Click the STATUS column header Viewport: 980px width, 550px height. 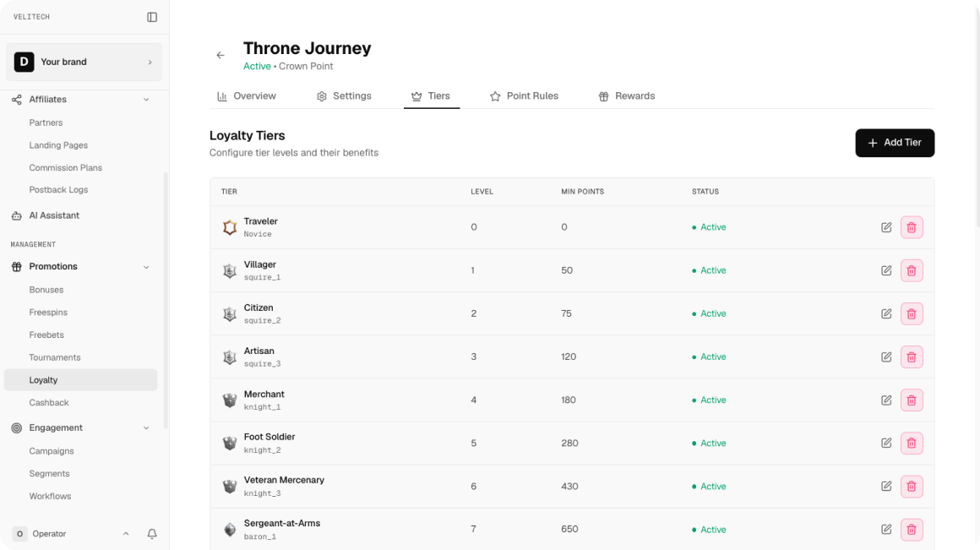[705, 192]
